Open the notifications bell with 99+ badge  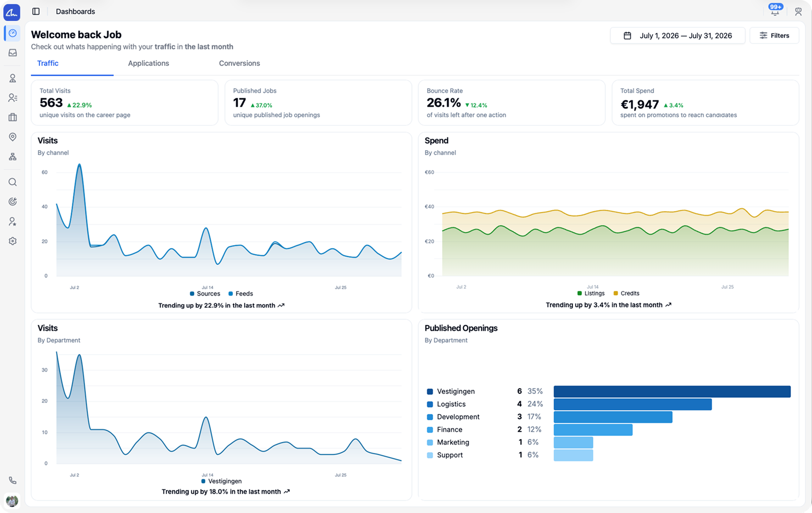click(775, 10)
